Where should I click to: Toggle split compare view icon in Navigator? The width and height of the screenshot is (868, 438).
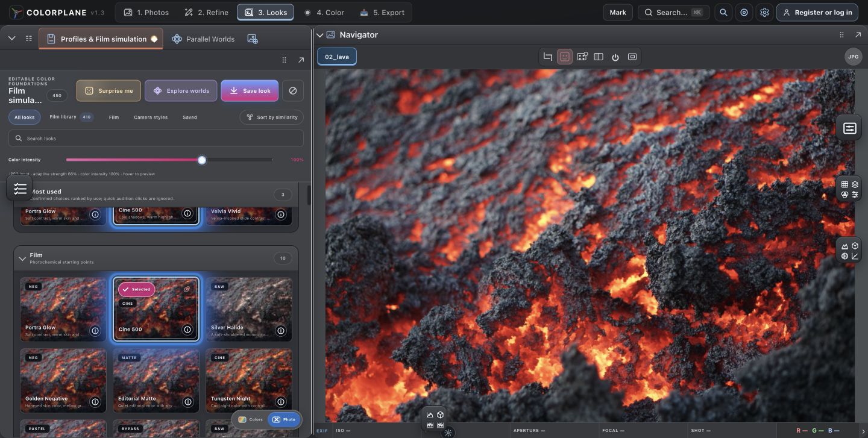599,57
